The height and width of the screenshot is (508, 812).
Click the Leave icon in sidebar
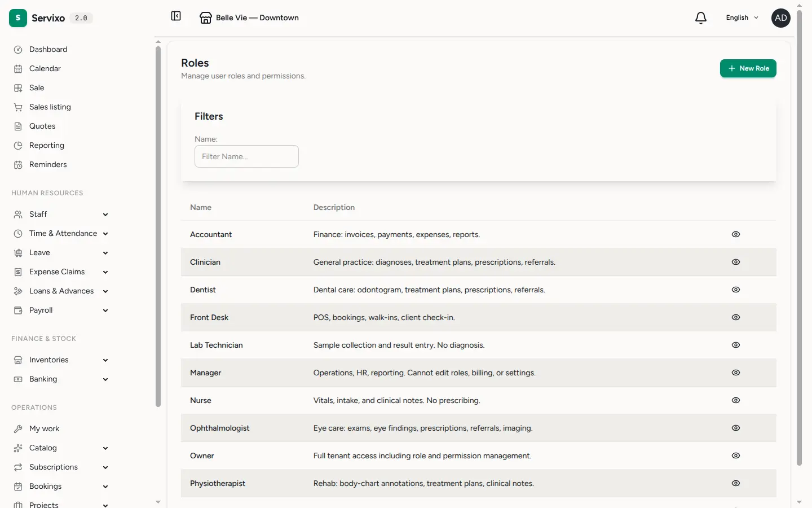coord(18,253)
